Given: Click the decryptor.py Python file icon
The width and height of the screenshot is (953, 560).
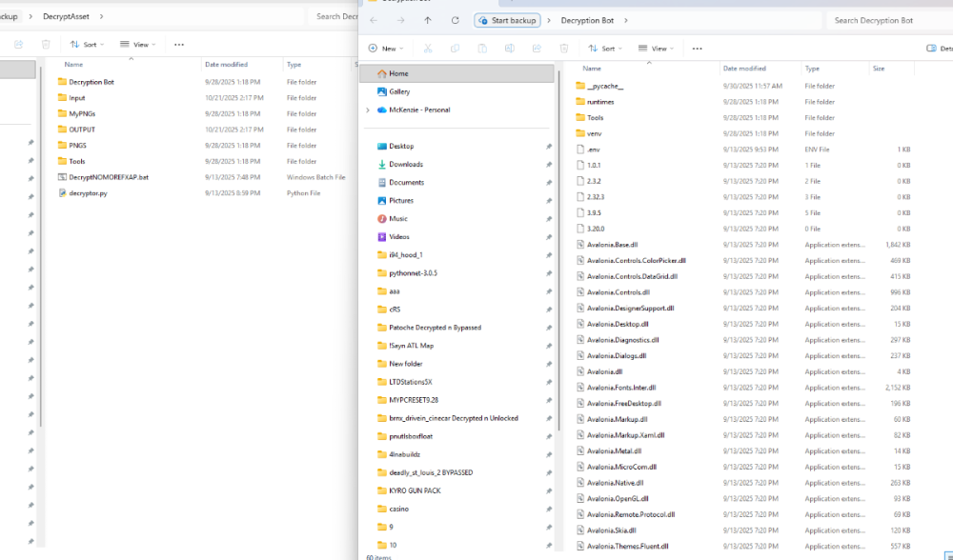Looking at the screenshot, I should point(62,193).
